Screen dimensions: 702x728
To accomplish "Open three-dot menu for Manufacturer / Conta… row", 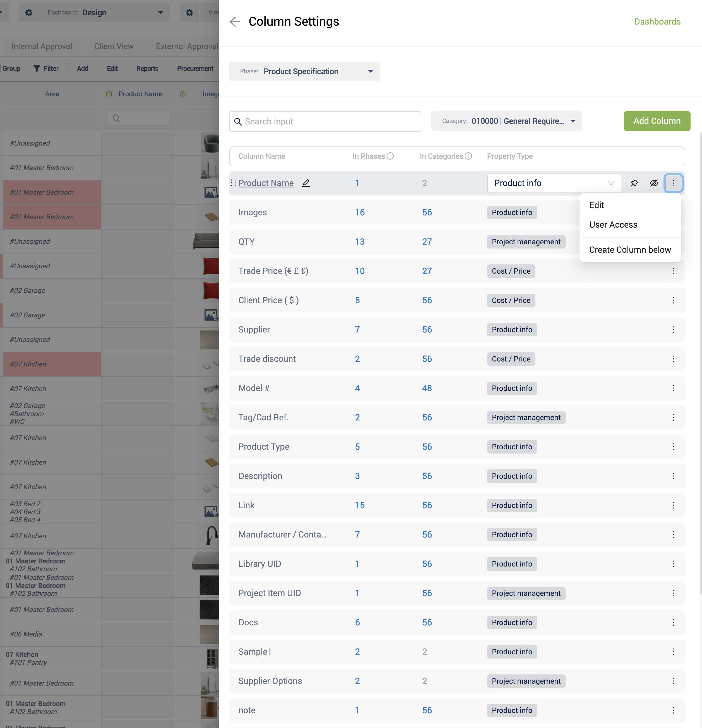I will point(673,534).
